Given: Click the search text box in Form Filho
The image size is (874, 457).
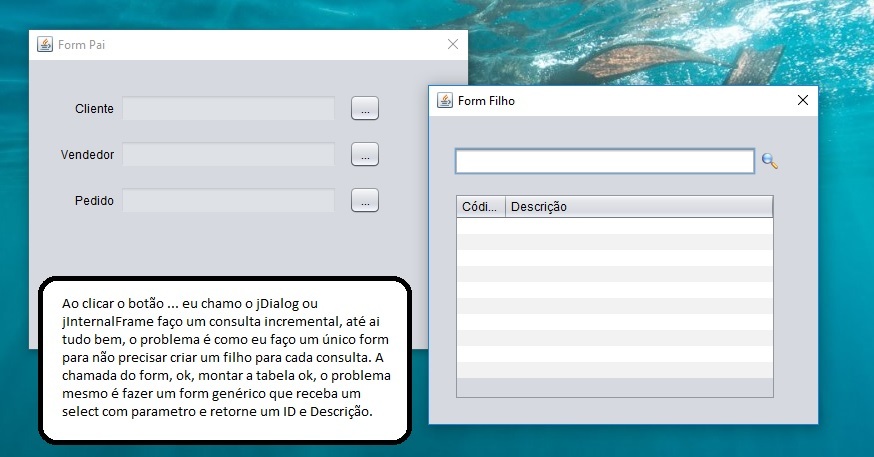Looking at the screenshot, I should (605, 161).
